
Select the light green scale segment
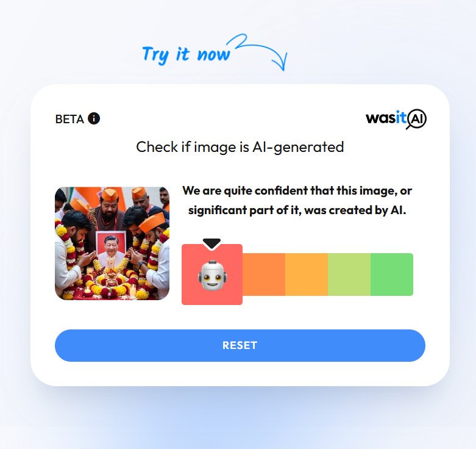[x=349, y=275]
